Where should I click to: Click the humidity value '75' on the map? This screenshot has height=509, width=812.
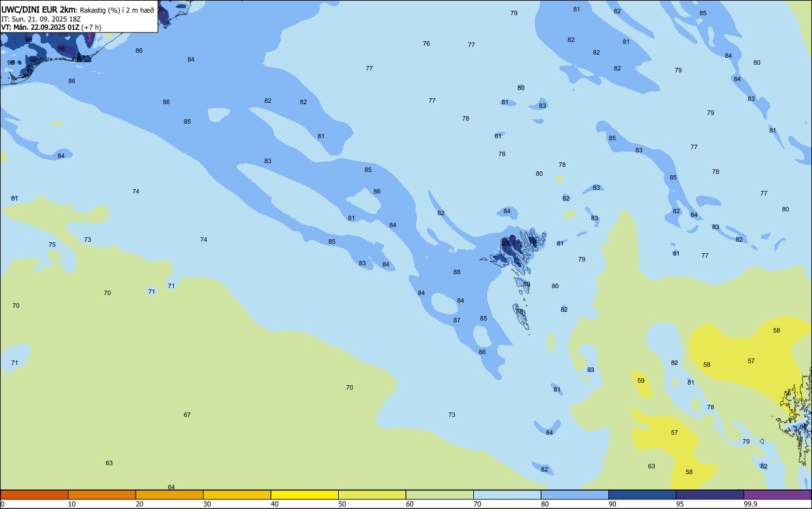tap(52, 245)
